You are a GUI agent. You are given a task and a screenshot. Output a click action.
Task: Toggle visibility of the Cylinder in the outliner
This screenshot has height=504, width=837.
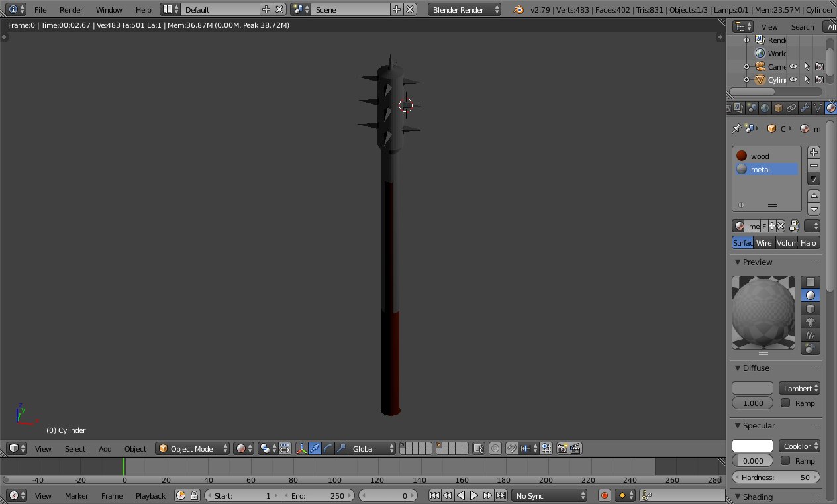tap(793, 79)
